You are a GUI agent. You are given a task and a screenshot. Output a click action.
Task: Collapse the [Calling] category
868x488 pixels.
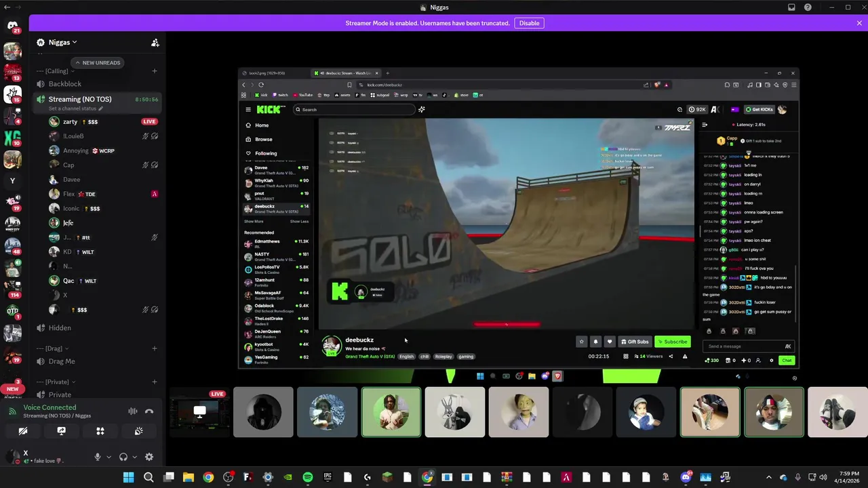(x=56, y=71)
